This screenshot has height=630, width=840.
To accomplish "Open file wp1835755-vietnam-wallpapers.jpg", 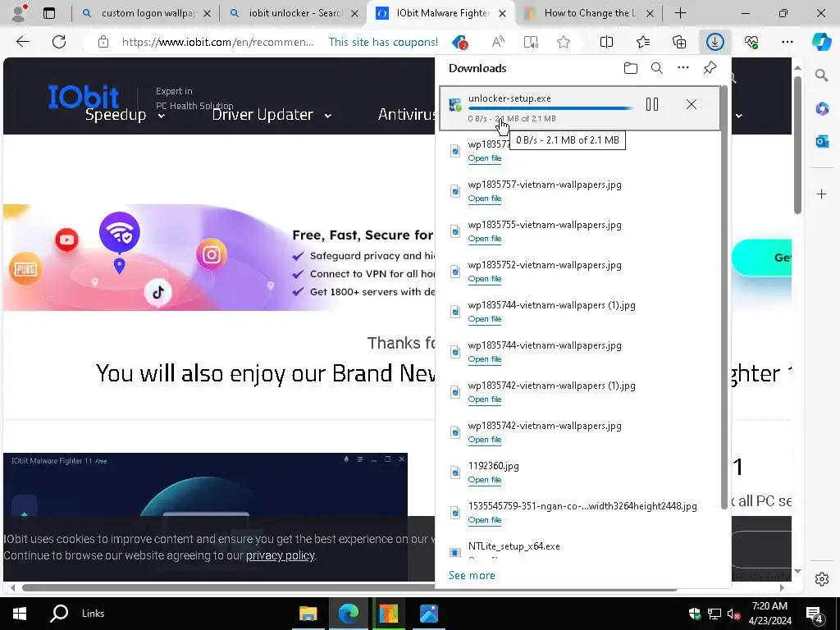I will tap(485, 239).
